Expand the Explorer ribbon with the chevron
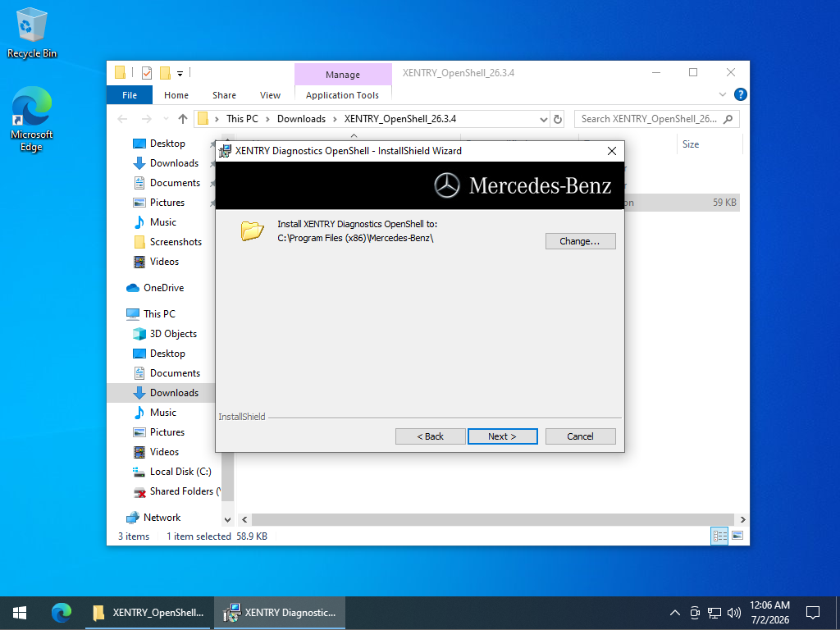The image size is (840, 630). click(722, 94)
